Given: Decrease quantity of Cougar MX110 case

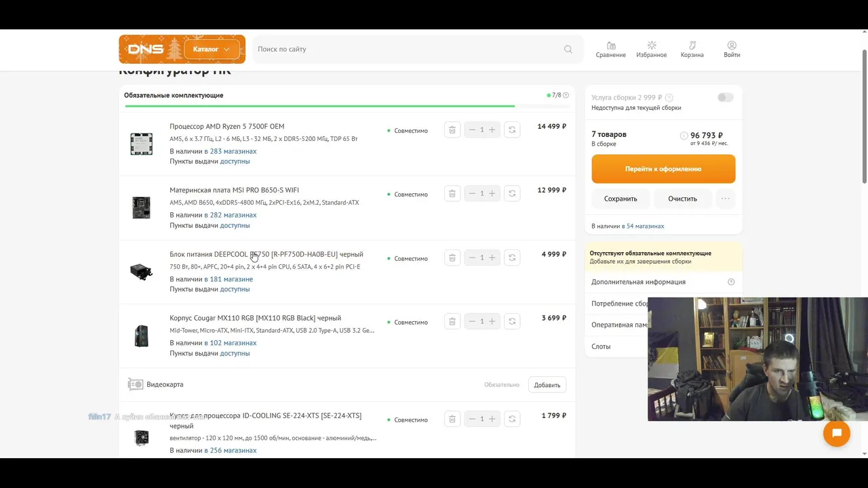Looking at the screenshot, I should tap(472, 321).
